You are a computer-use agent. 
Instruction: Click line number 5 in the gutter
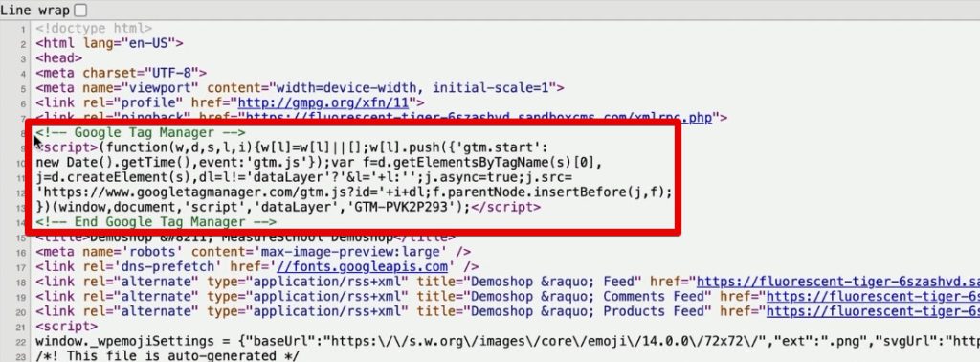click(x=23, y=88)
